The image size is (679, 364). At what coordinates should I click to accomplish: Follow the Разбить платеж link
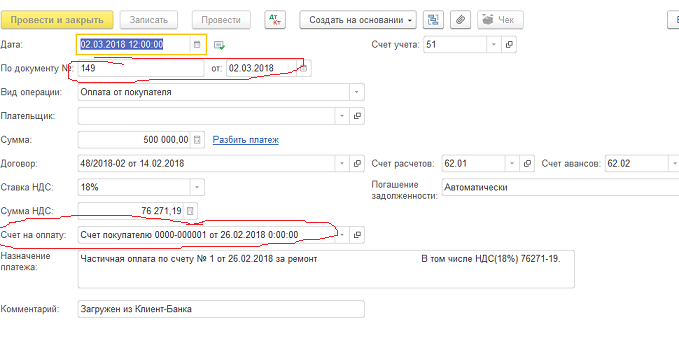(x=246, y=140)
